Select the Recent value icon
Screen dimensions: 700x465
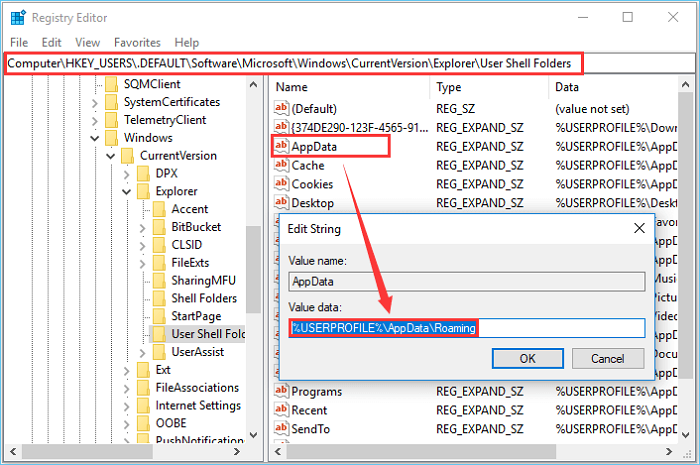(x=281, y=410)
